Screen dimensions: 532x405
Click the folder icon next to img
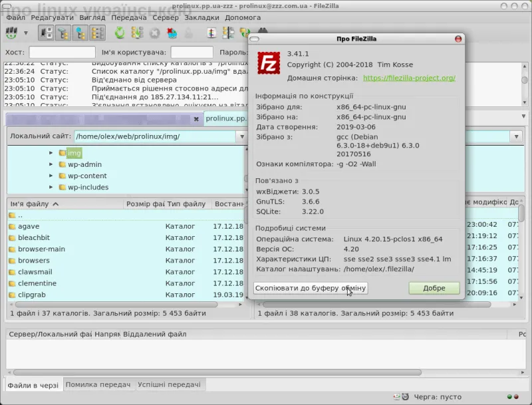pyautogui.click(x=62, y=153)
